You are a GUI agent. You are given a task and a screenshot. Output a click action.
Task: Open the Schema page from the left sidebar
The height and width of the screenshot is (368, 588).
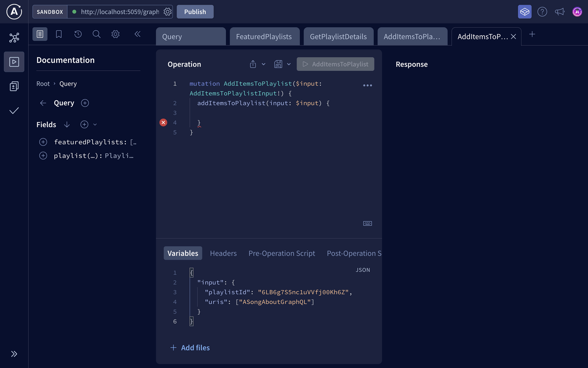pyautogui.click(x=14, y=37)
